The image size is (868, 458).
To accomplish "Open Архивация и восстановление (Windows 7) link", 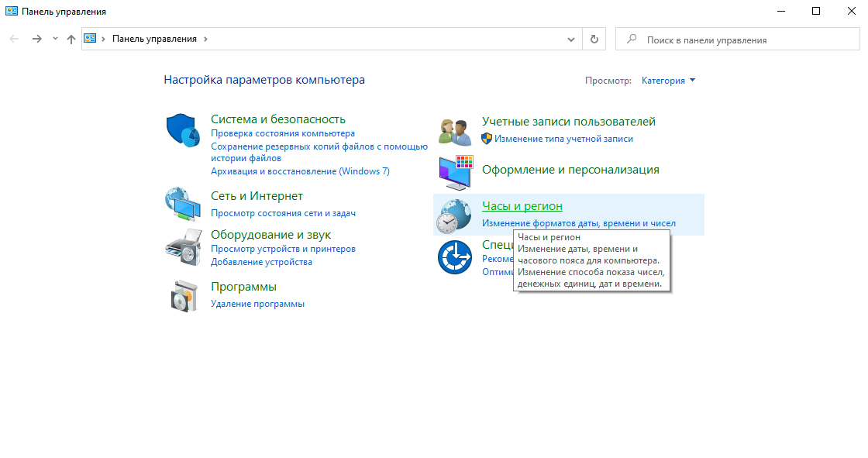I will pyautogui.click(x=300, y=171).
